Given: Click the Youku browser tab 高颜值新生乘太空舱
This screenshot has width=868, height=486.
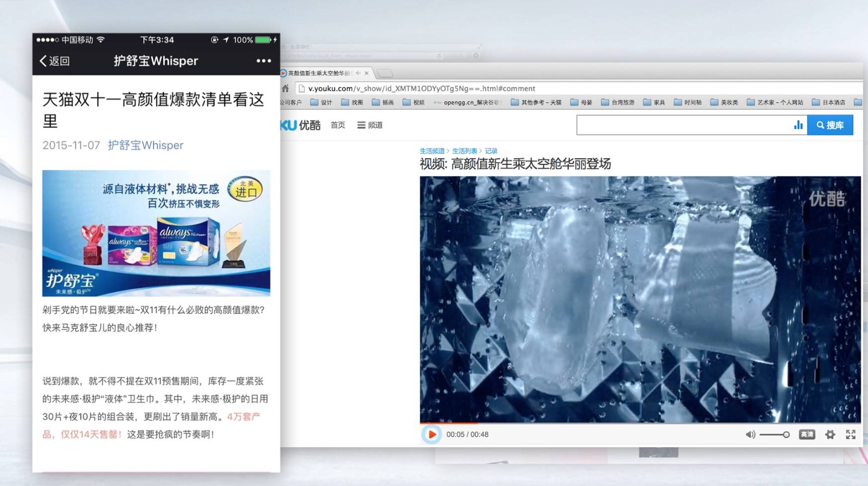Looking at the screenshot, I should point(319,73).
